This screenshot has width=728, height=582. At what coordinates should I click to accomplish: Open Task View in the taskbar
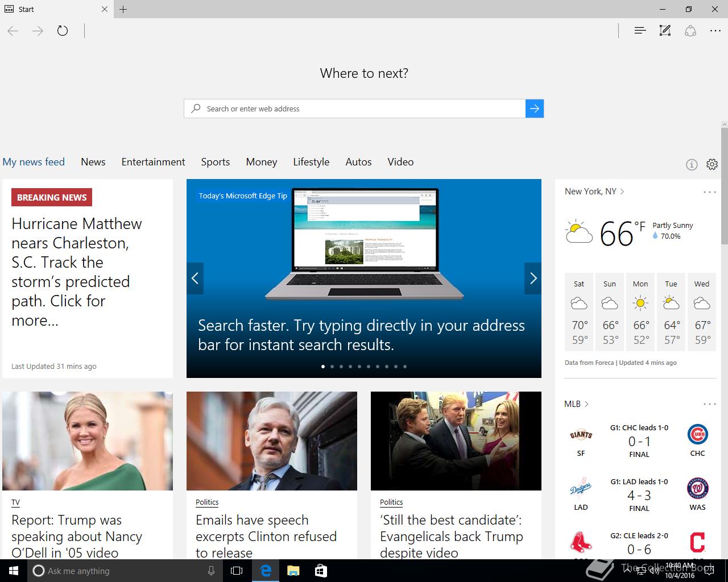237,571
